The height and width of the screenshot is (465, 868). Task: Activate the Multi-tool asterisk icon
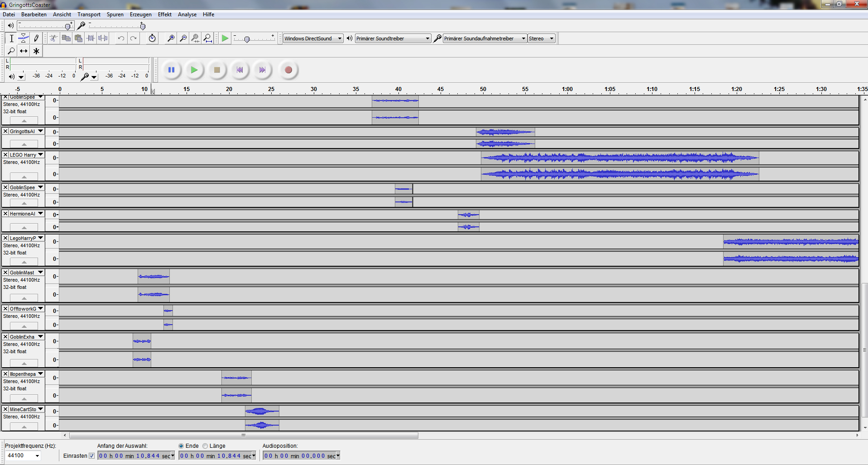click(36, 51)
